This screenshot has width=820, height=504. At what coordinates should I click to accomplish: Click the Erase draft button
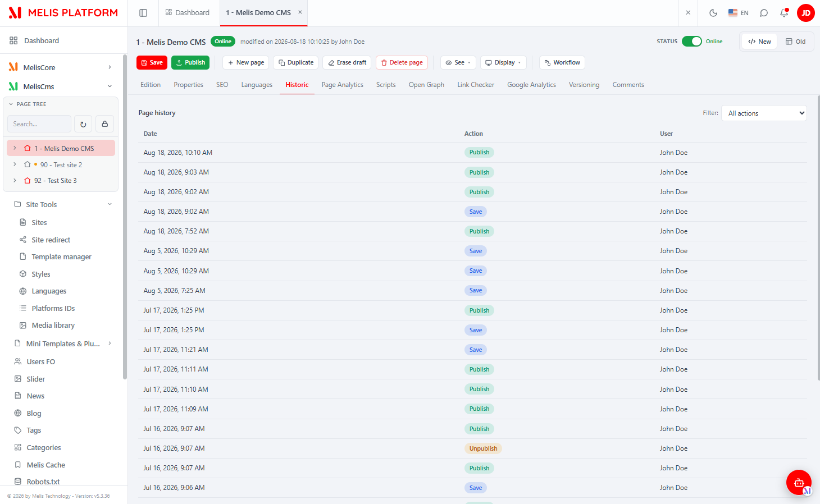[x=347, y=62]
